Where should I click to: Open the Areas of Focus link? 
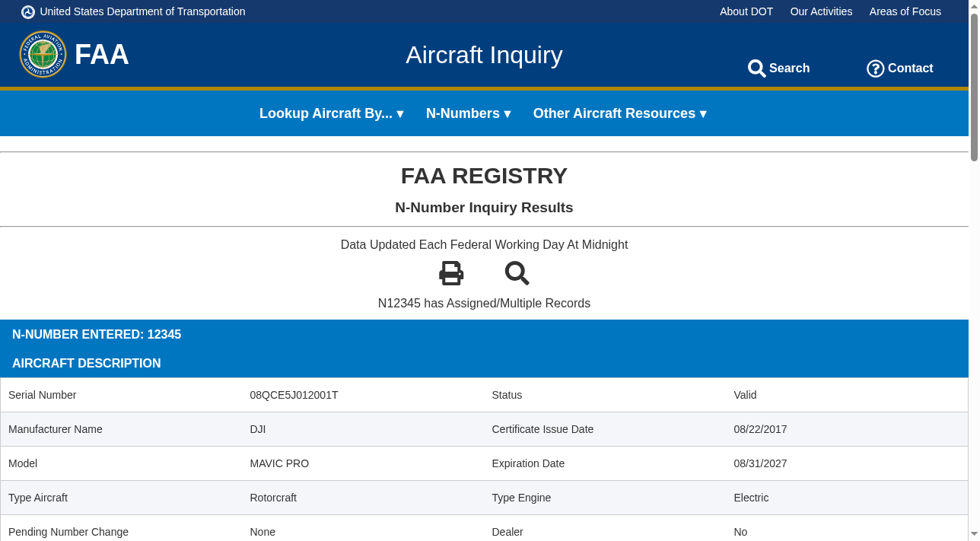pos(905,11)
